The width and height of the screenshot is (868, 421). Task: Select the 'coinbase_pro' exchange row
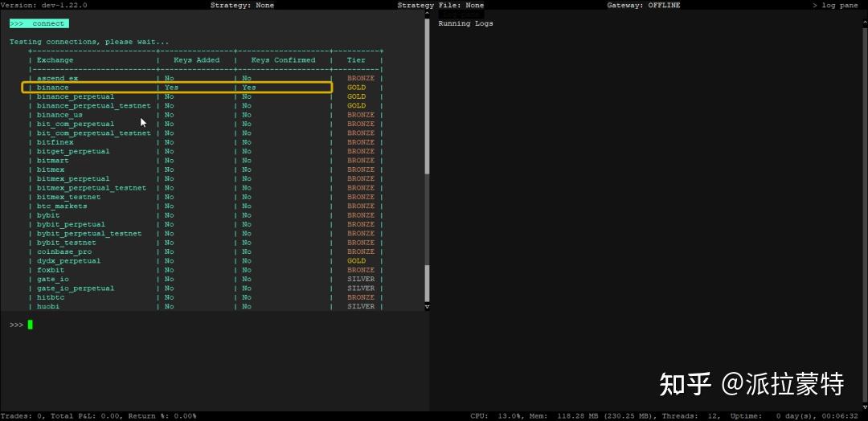pyautogui.click(x=206, y=251)
